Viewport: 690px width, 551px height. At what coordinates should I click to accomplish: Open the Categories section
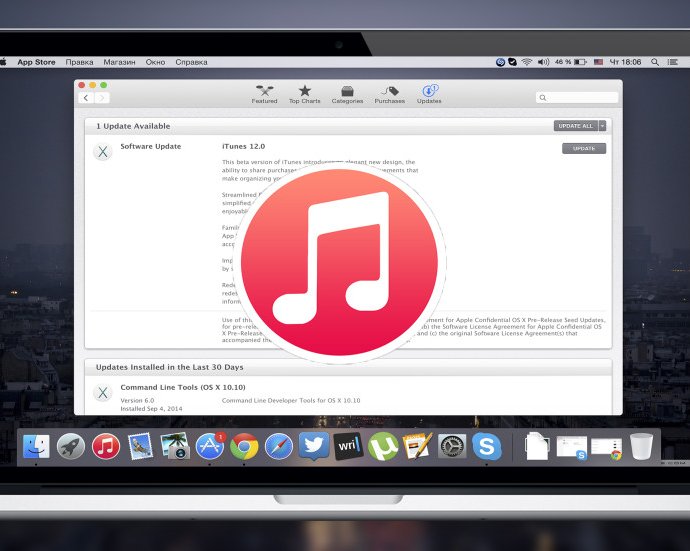click(347, 94)
